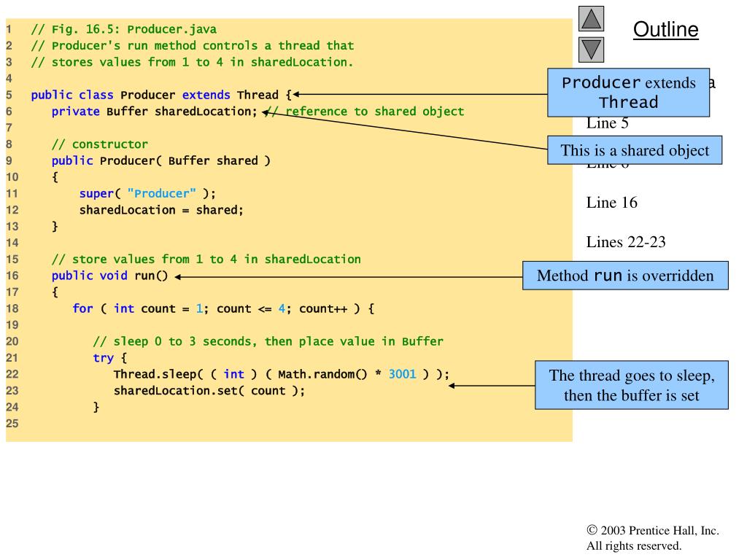Click the 'for ( int count = 1' loop line
The height and width of the screenshot is (560, 747).
[223, 308]
